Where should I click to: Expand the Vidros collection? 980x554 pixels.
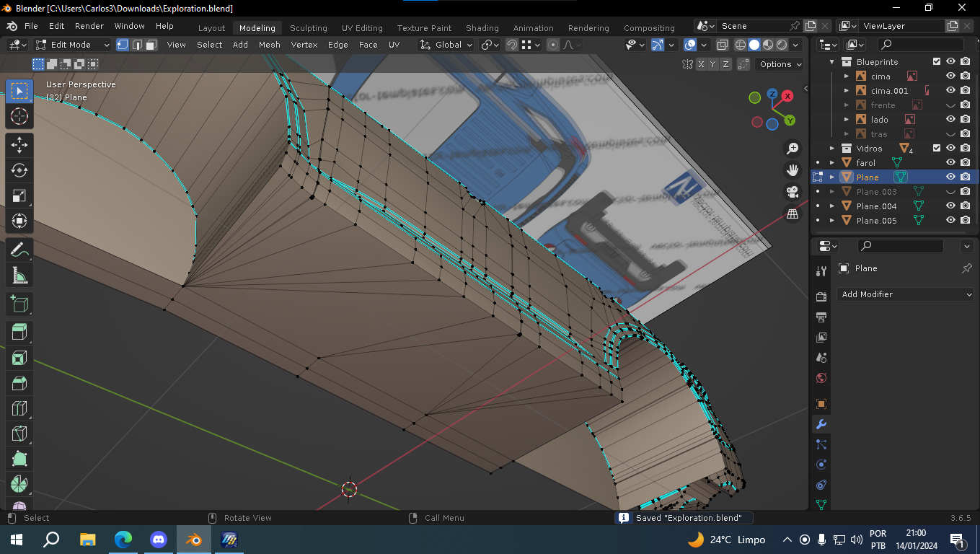pos(832,148)
